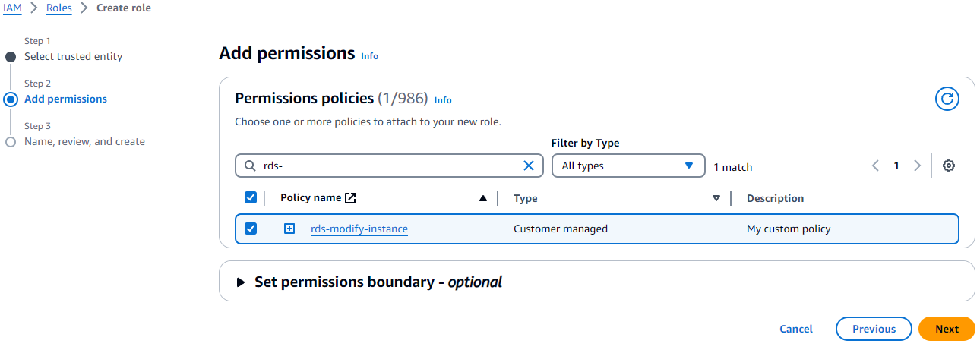980x347 pixels.
Task: Expand Set permissions boundary section
Action: [x=241, y=282]
